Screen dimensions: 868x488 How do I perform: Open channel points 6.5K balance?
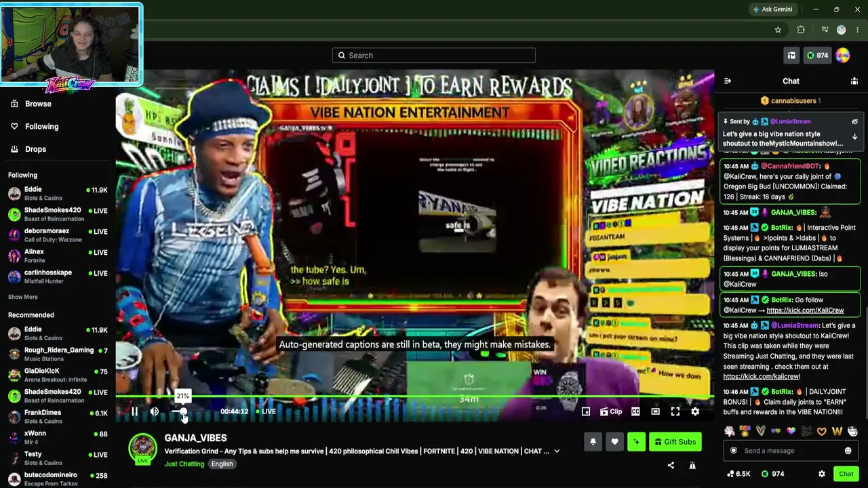coord(738,474)
